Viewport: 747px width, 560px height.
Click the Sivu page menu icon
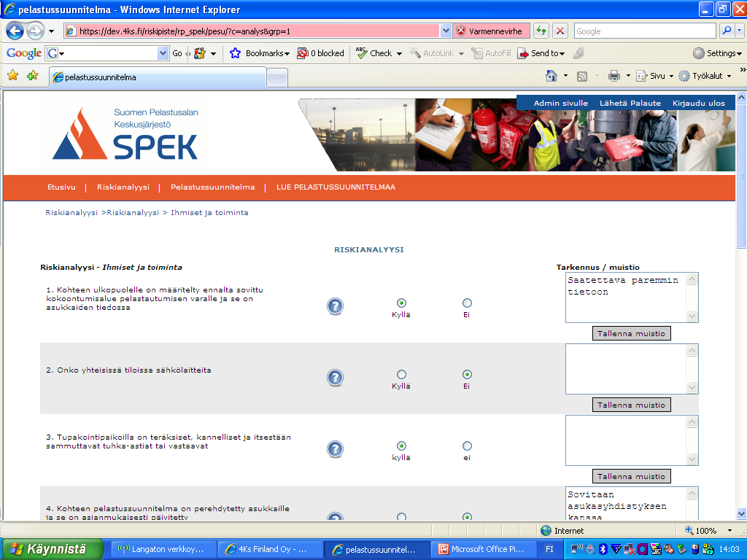642,76
